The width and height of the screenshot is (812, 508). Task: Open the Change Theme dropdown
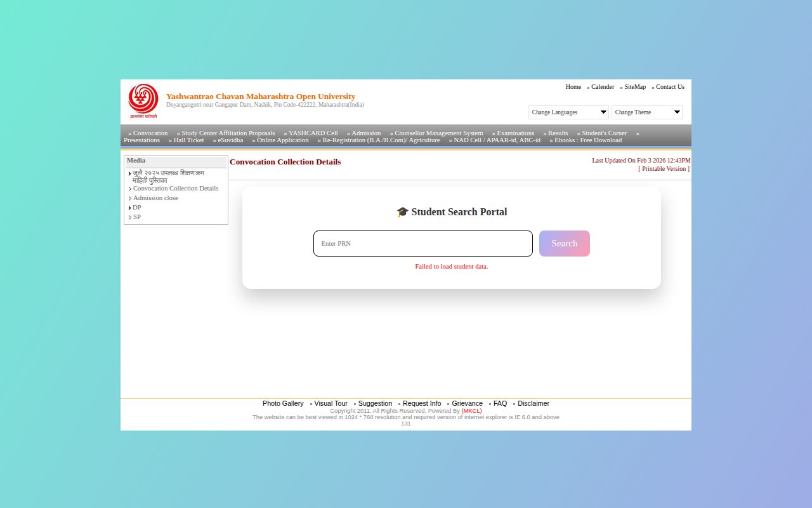coord(647,112)
